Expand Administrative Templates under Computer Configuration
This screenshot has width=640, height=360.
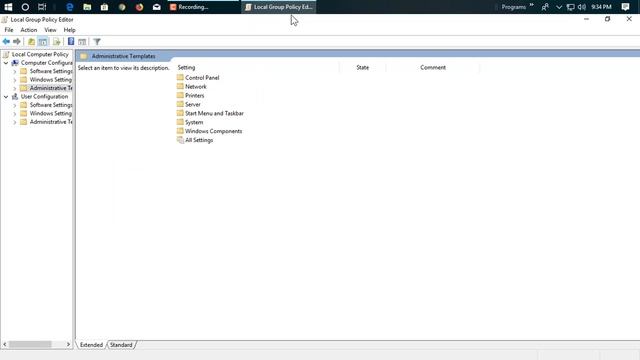click(x=15, y=88)
